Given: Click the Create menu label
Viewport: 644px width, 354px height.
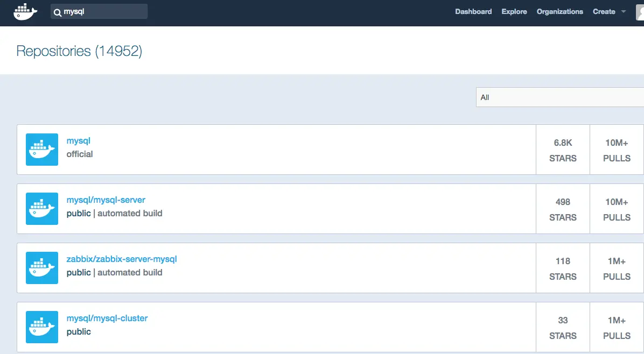Looking at the screenshot, I should [x=604, y=11].
